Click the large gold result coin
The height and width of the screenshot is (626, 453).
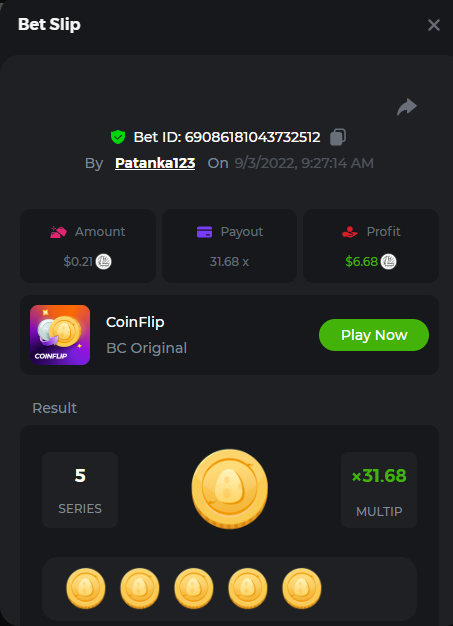(x=229, y=489)
